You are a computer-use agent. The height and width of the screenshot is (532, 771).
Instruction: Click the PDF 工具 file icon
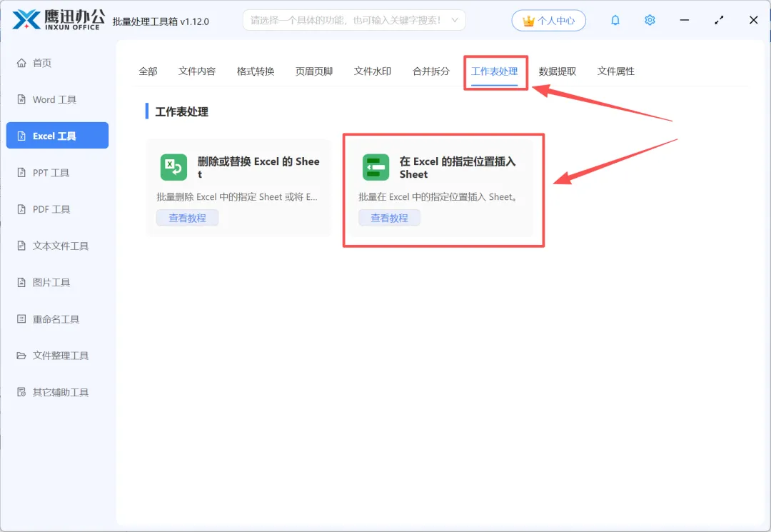click(21, 209)
